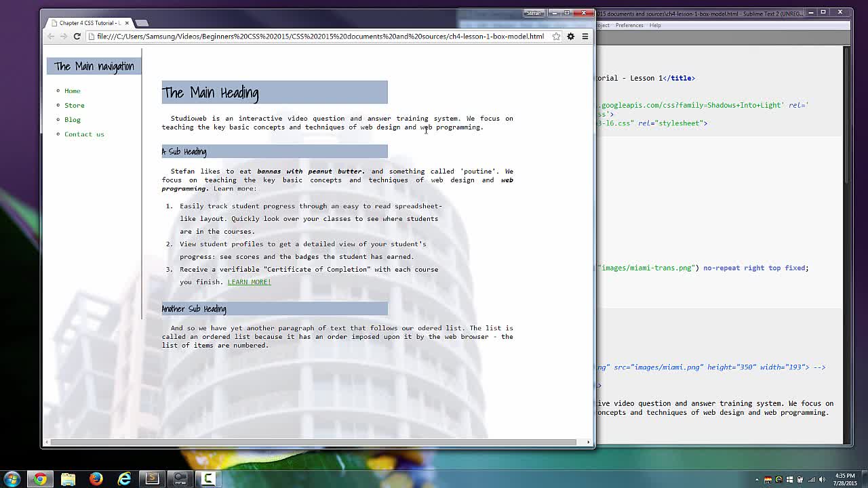Switch to Sublime Text via taskbar icon

click(152, 479)
